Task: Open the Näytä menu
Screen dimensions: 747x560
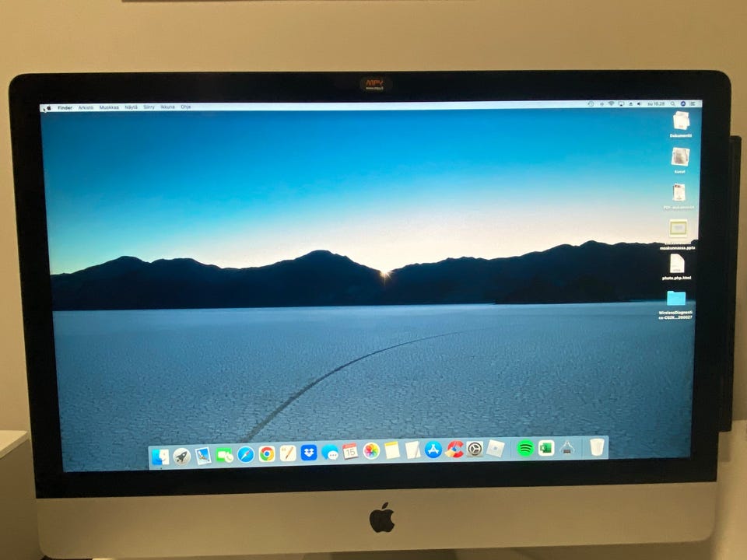Action: pyautogui.click(x=131, y=107)
